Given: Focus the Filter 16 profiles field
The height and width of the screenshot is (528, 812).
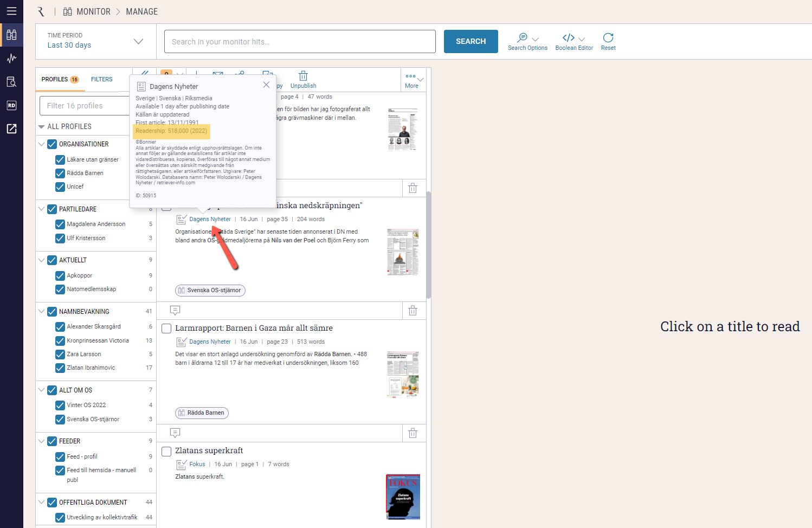Looking at the screenshot, I should (85, 106).
